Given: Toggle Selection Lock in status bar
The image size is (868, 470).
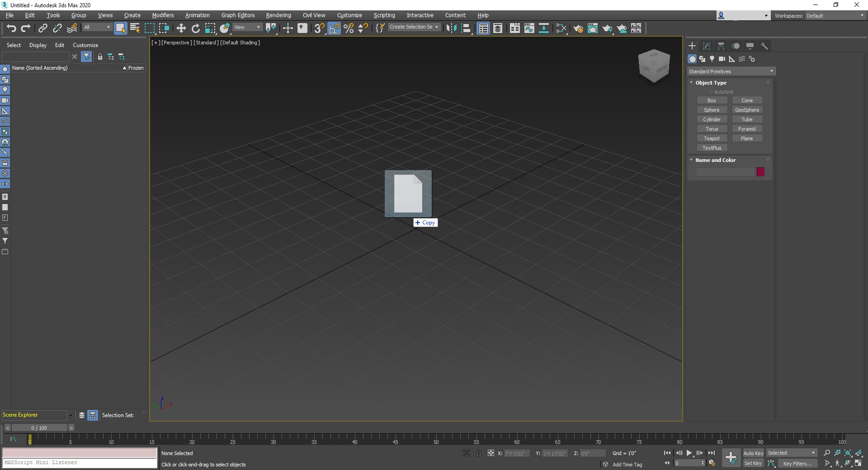Looking at the screenshot, I should coord(478,453).
